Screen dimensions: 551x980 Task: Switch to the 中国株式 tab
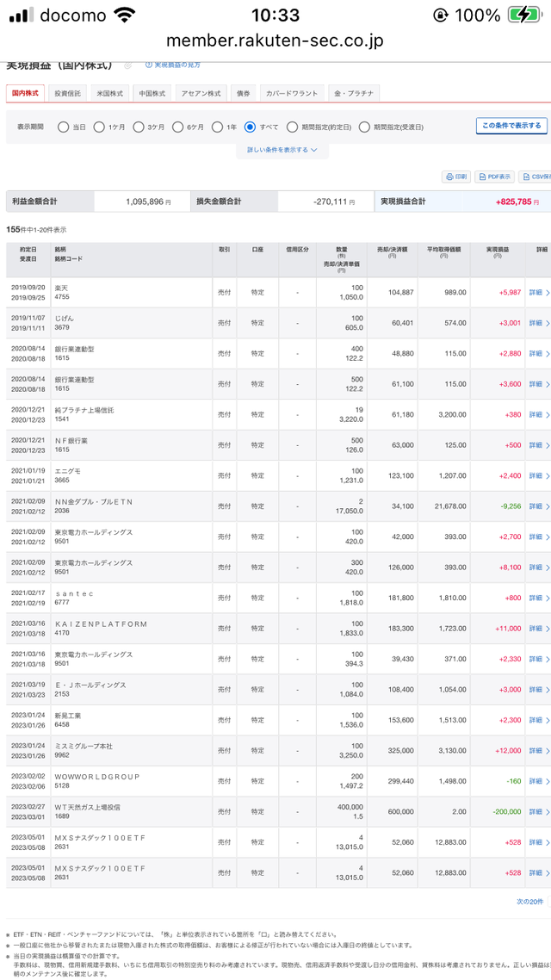[152, 93]
